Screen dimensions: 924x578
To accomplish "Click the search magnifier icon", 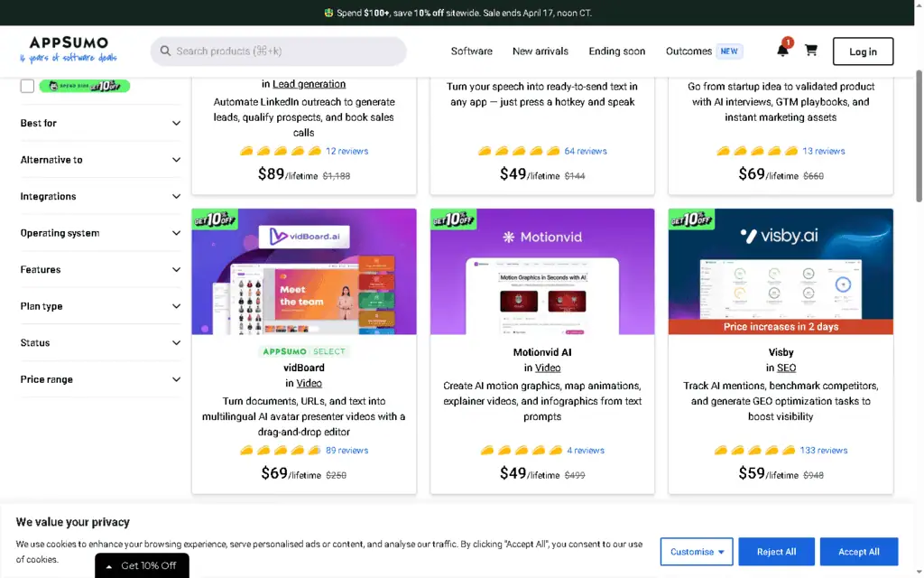I will coord(166,51).
